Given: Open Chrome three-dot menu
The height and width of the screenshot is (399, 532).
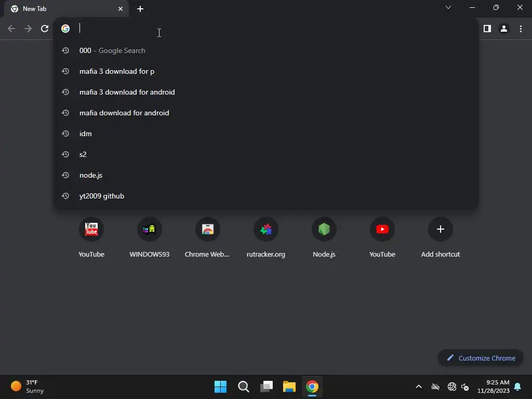Looking at the screenshot, I should (521, 29).
